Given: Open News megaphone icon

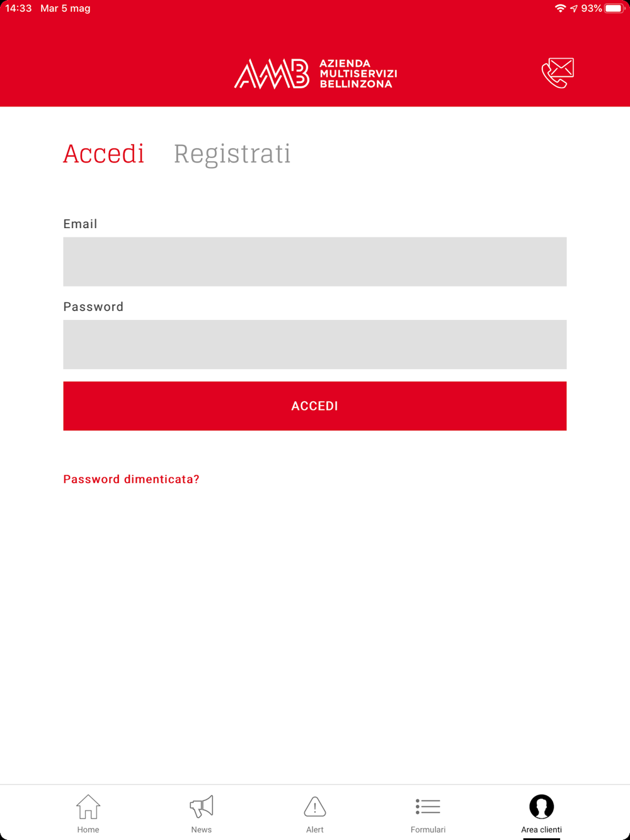Looking at the screenshot, I should point(202,806).
